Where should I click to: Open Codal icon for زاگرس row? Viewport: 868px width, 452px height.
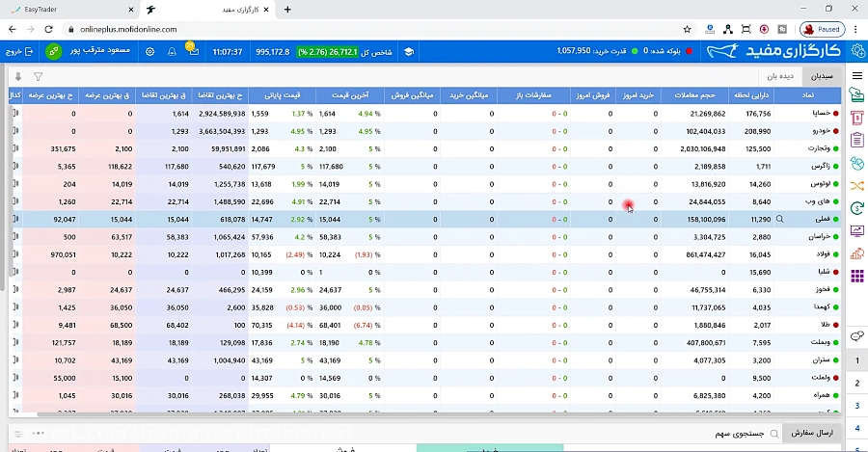(x=16, y=166)
